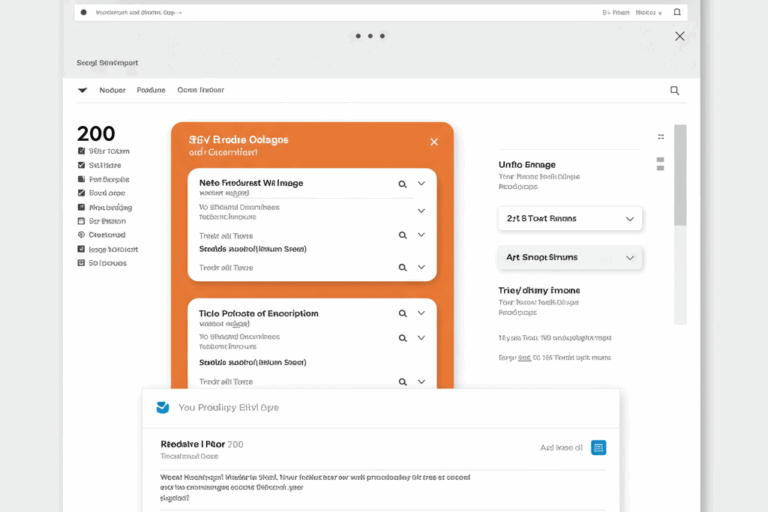
Task: Click the bell icon in the top bar
Action: tap(677, 13)
